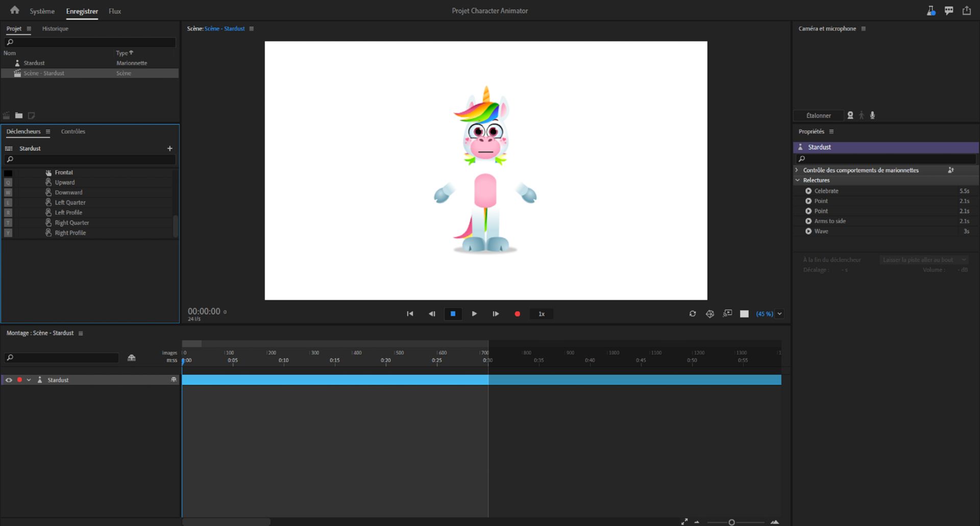The width and height of the screenshot is (980, 526).
Task: Expand Contrôle des comportements de marionnettes
Action: pos(797,170)
